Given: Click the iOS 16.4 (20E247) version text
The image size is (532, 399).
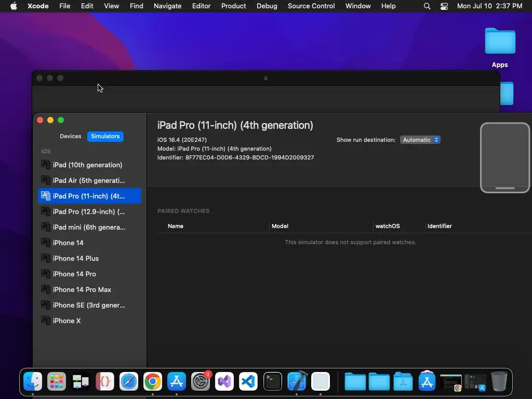Looking at the screenshot, I should (x=182, y=140).
